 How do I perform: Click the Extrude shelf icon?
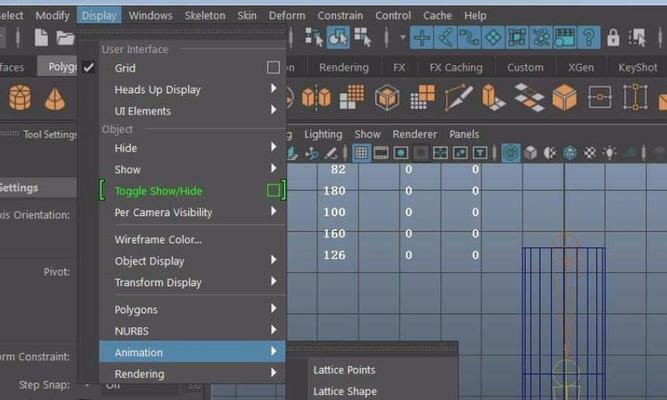[493, 97]
